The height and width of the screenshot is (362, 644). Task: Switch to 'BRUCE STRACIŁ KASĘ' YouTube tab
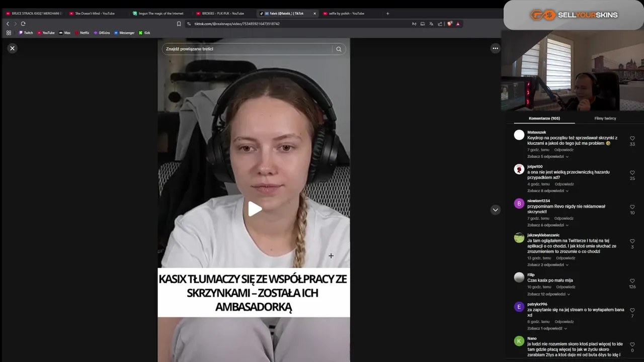(x=34, y=14)
